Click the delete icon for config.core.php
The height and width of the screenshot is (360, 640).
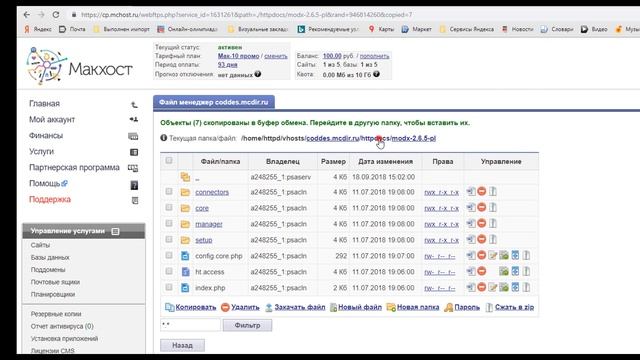482,255
